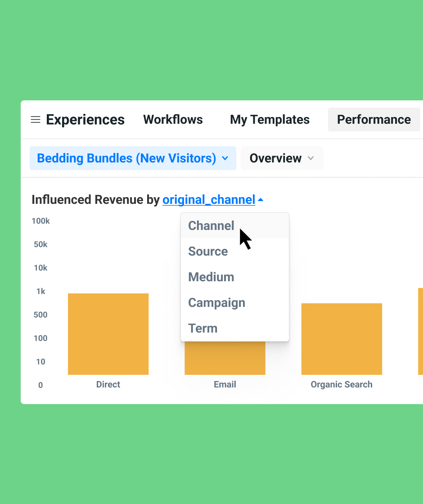Collapse the dropdown via the blue caret
Screen dimensions: 423x504
tap(261, 199)
